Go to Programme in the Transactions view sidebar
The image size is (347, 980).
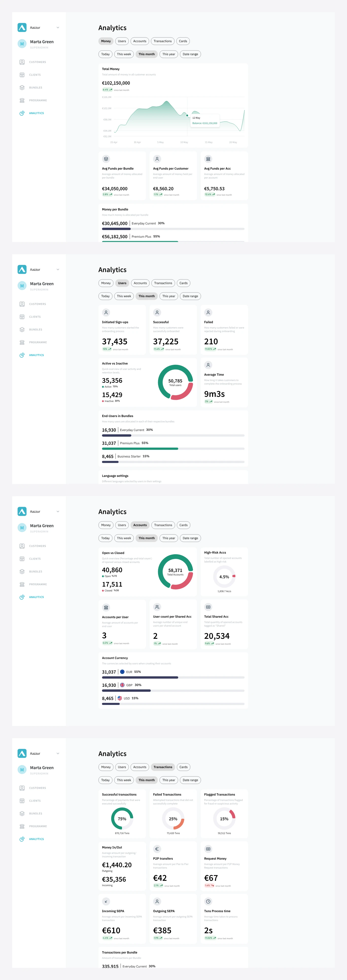coord(33,826)
